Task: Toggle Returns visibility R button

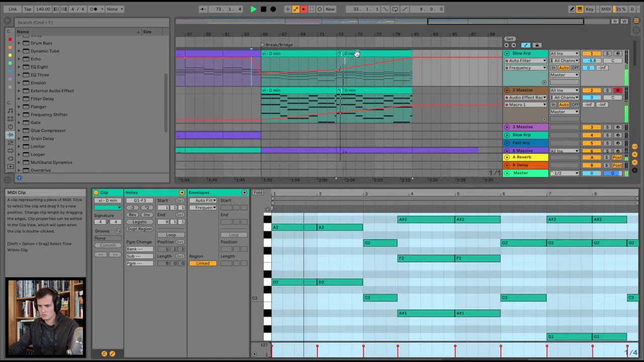Action: tap(634, 155)
